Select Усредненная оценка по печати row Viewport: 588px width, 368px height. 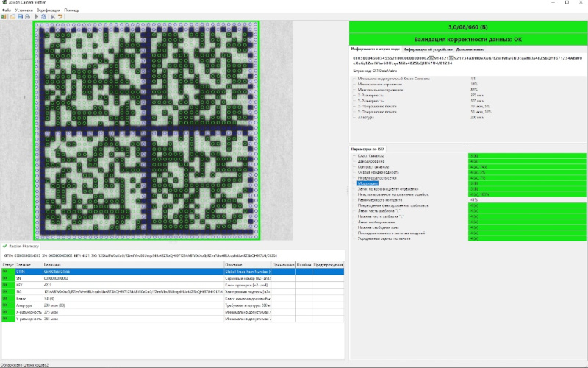coord(469,238)
